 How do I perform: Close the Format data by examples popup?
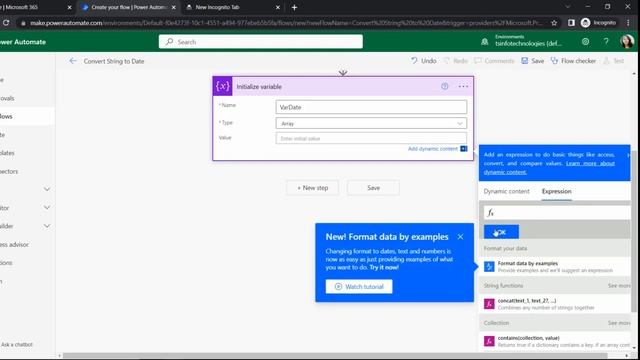[460, 237]
